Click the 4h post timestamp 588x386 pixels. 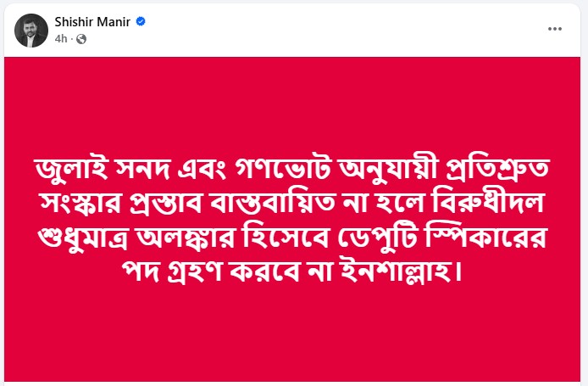pos(61,39)
